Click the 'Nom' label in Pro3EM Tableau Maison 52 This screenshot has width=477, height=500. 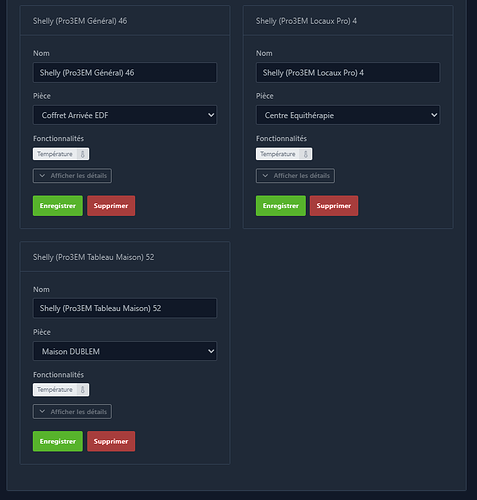(41, 289)
